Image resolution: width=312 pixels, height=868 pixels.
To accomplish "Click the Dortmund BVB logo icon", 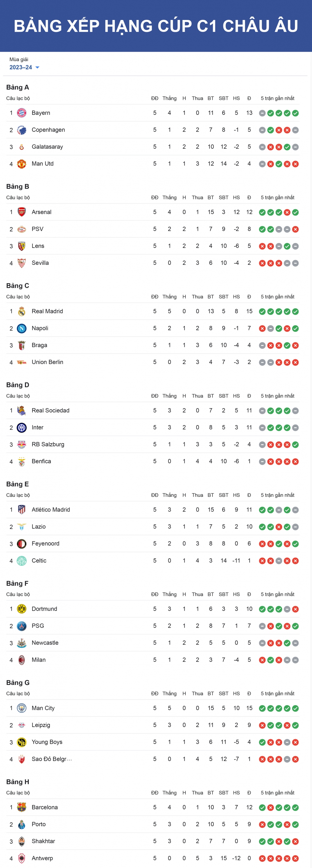I will (22, 609).
